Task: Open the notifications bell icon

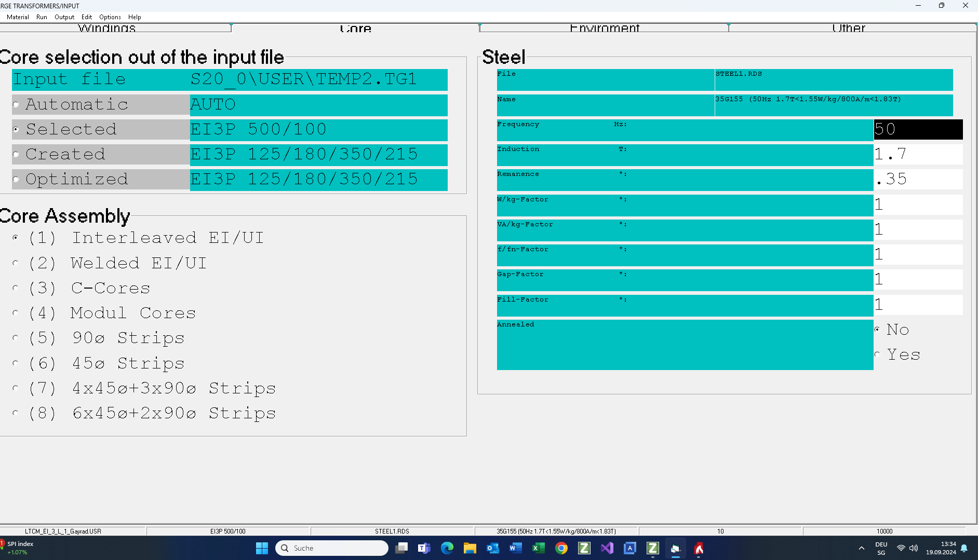Action: point(964,548)
